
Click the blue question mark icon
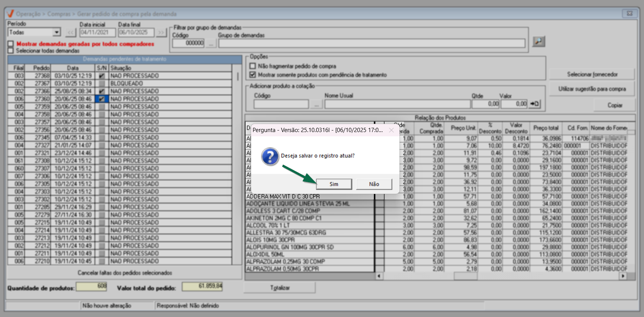click(x=270, y=156)
